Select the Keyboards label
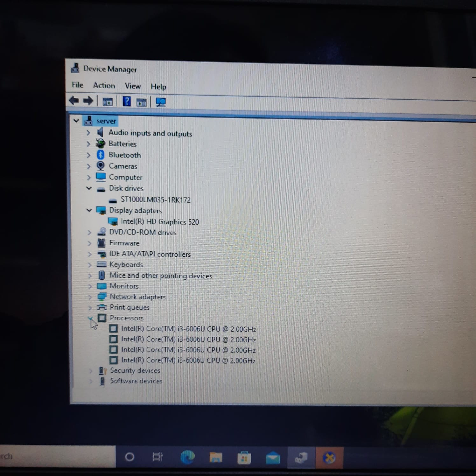 point(126,264)
